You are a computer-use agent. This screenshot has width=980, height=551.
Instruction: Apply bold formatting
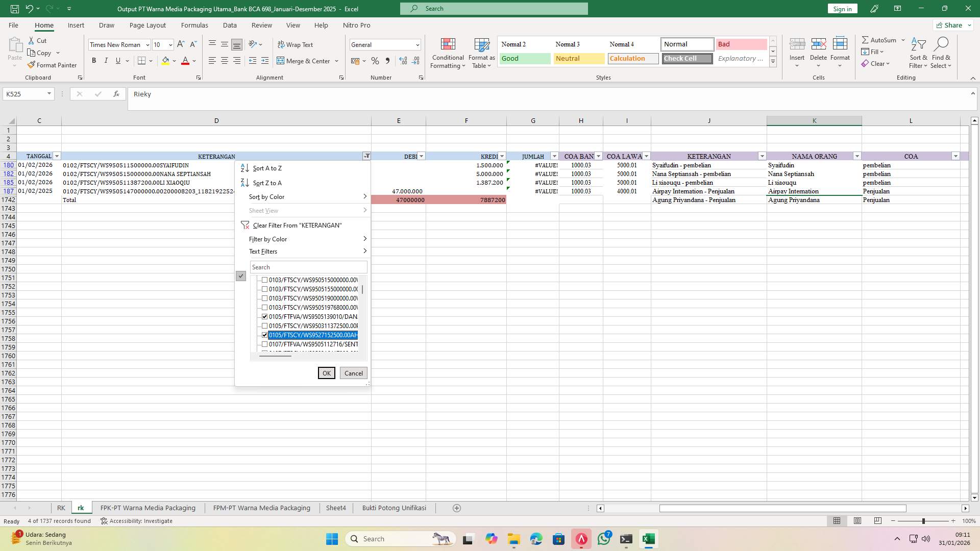pos(94,60)
